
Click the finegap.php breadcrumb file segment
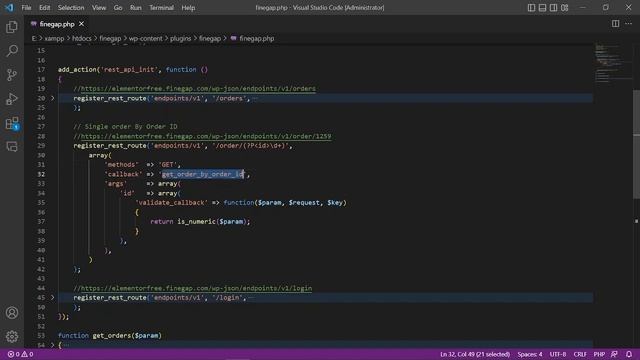[256, 38]
